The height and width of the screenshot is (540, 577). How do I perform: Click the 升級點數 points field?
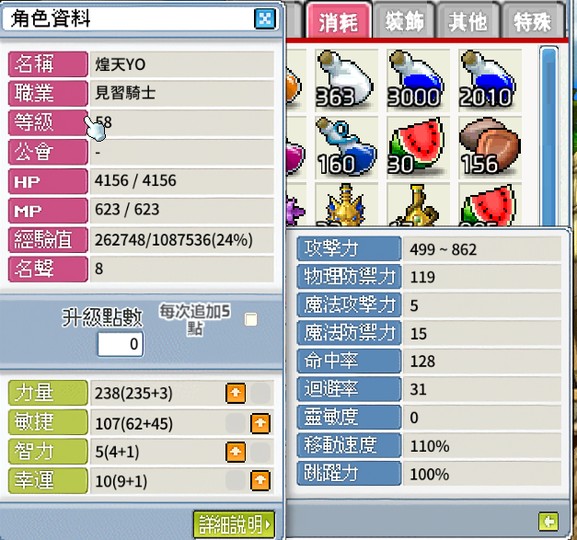[x=120, y=344]
